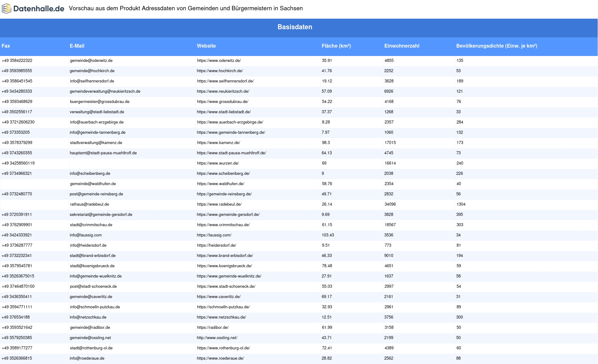Click fax number +49 376534188
598x364 pixels.
point(16,317)
